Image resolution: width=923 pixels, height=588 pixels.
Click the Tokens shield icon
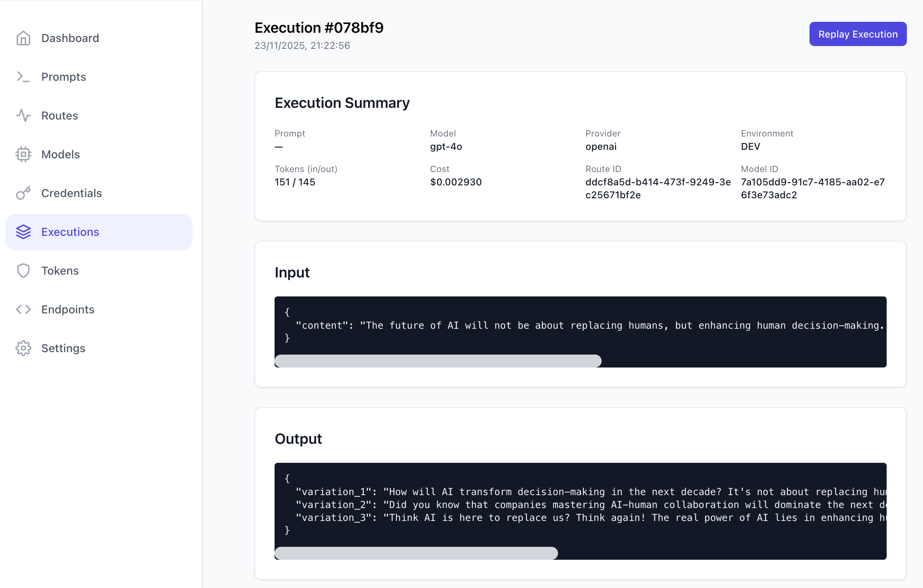point(23,271)
